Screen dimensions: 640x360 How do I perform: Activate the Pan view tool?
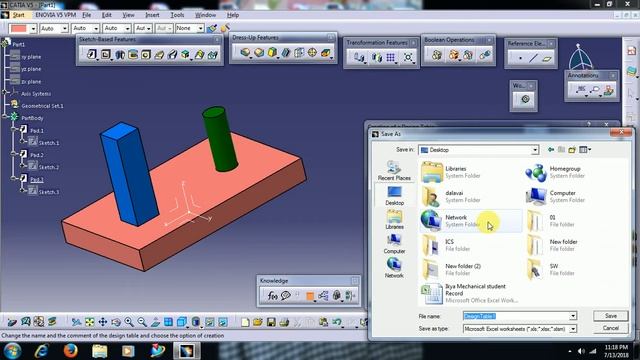click(102, 322)
